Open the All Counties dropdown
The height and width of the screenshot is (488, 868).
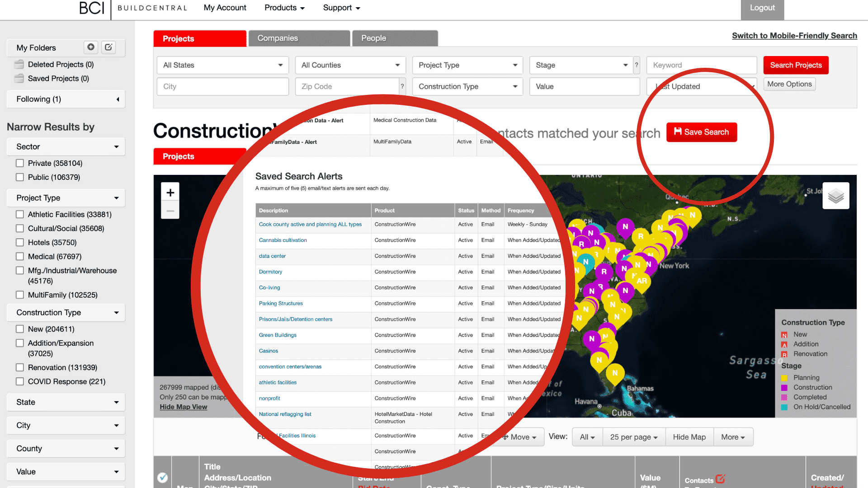point(350,65)
